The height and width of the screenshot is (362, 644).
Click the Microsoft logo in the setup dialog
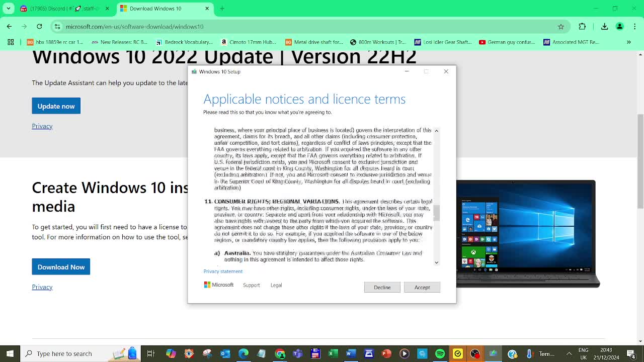208,285
